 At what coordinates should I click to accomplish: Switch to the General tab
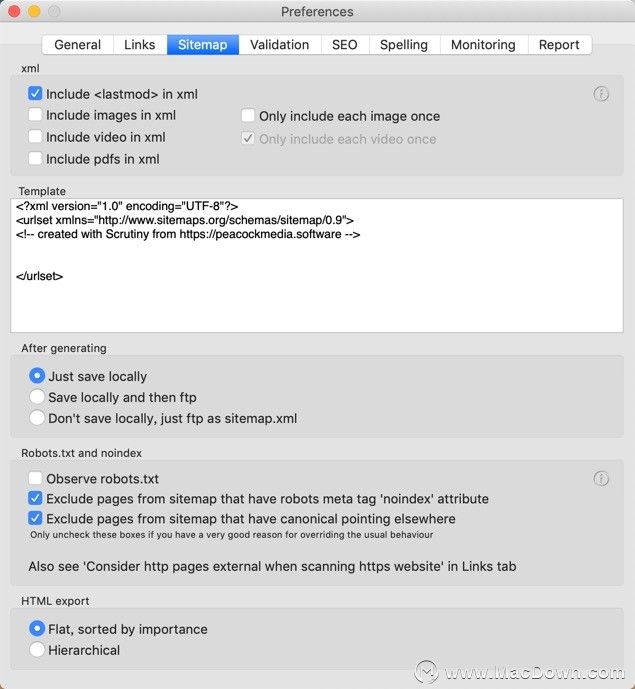click(x=78, y=45)
